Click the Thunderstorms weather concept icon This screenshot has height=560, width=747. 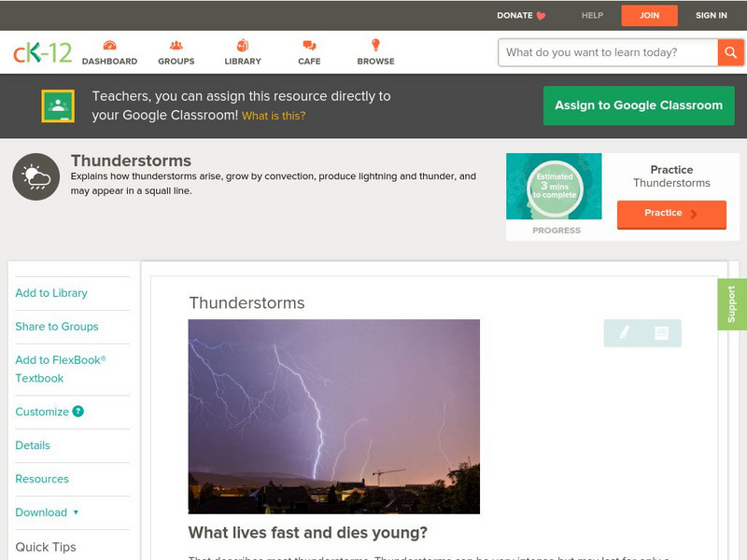pyautogui.click(x=36, y=176)
